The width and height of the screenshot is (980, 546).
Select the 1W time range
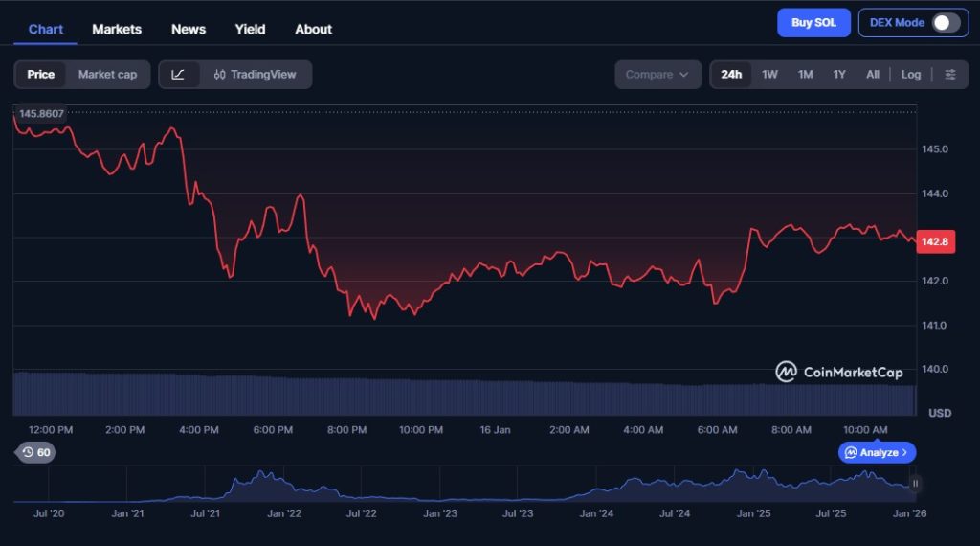pyautogui.click(x=769, y=75)
